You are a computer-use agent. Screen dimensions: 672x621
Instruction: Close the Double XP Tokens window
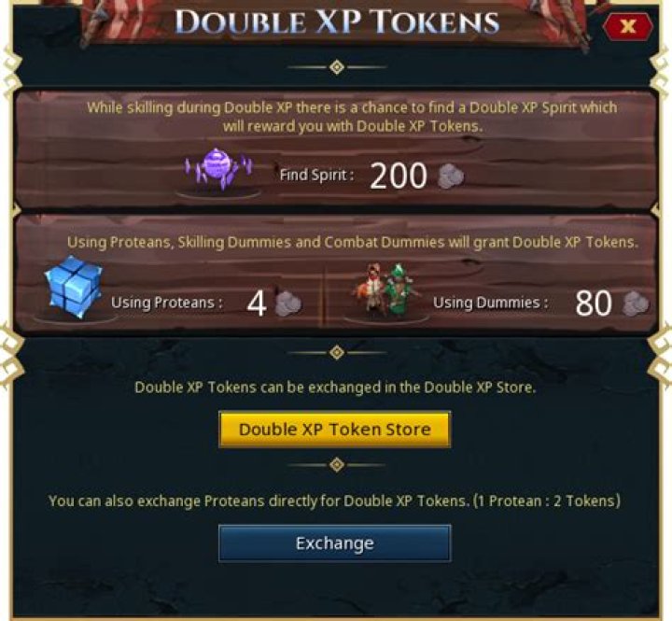(x=628, y=26)
